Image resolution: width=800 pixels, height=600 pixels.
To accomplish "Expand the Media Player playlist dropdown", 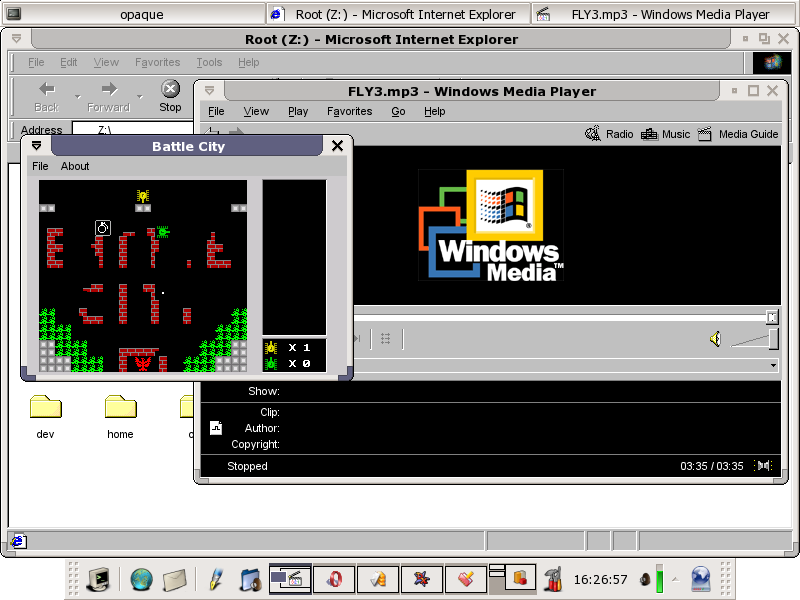I will [773, 366].
